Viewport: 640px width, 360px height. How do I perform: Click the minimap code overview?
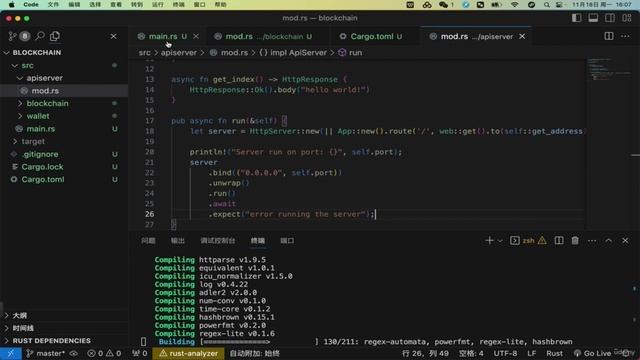(x=608, y=69)
